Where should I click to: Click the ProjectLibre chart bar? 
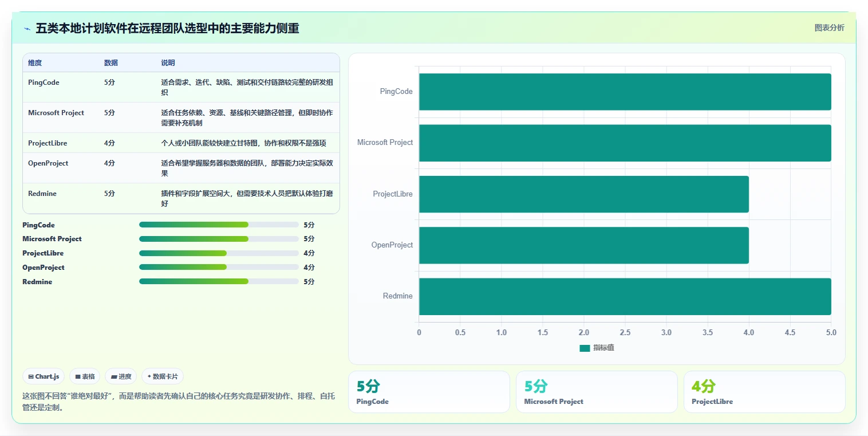pos(583,194)
